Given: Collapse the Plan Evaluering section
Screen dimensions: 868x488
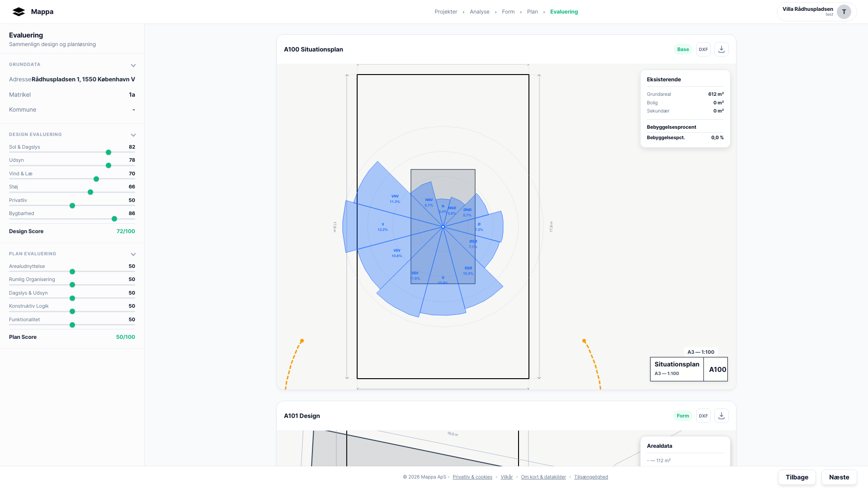Looking at the screenshot, I should (x=133, y=254).
